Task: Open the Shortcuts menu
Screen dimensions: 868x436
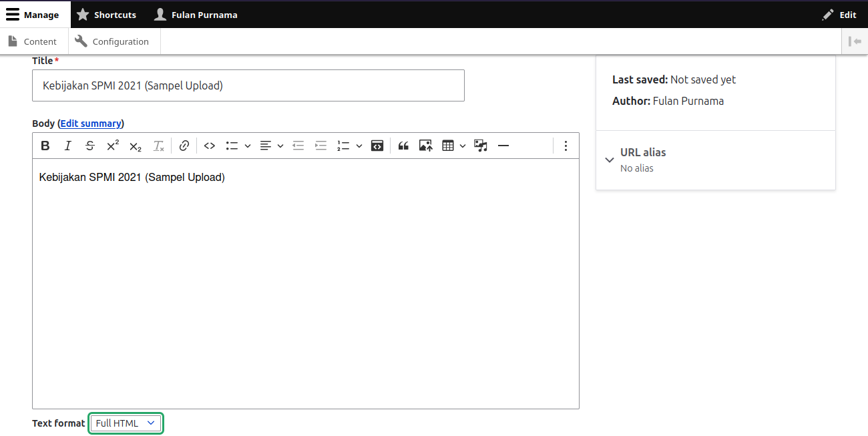Action: (107, 14)
